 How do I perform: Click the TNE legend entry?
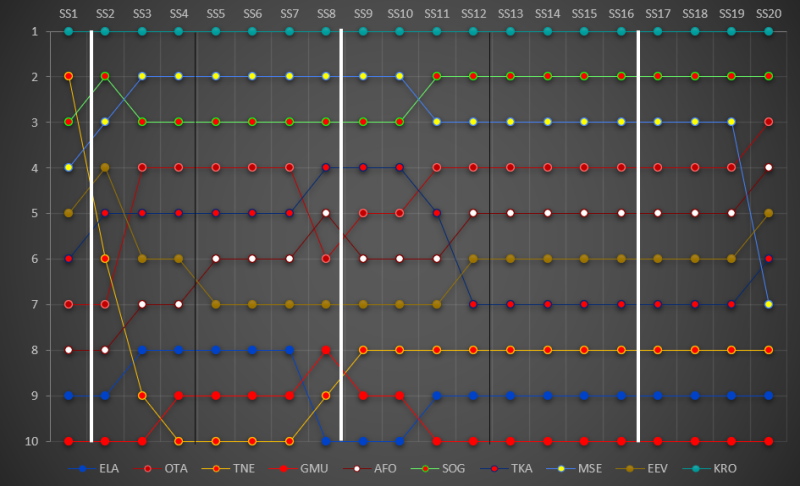click(229, 469)
